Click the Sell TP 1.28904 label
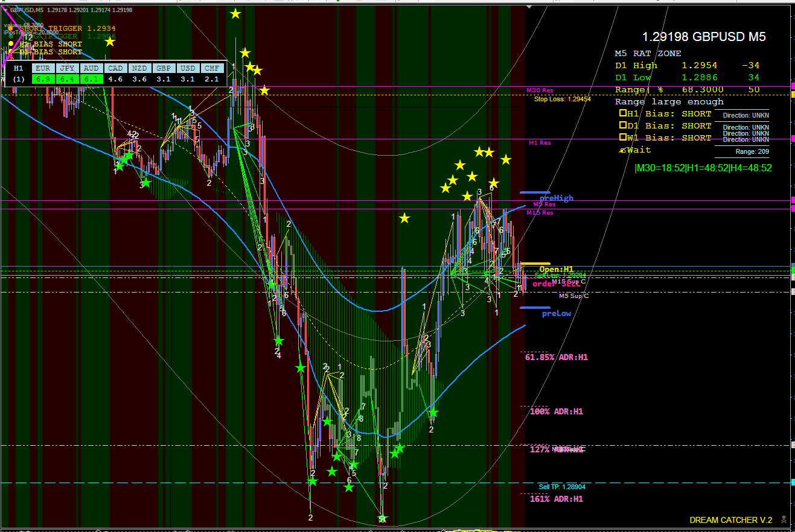Viewport: 795px width, 532px height. (x=561, y=487)
